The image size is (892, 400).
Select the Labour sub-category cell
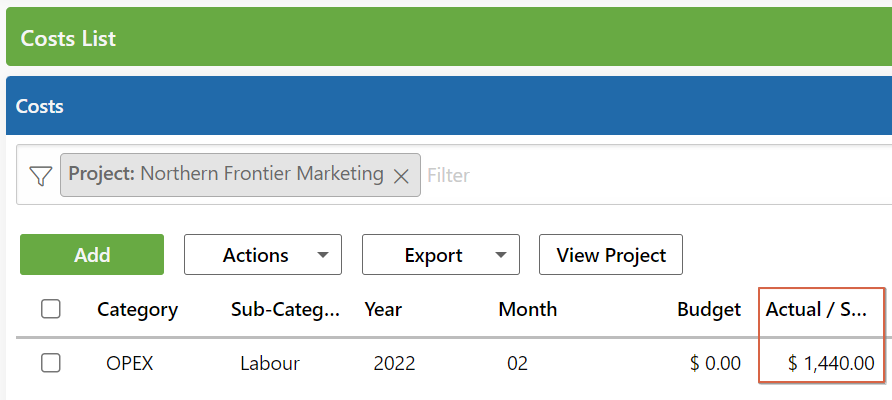click(x=270, y=363)
